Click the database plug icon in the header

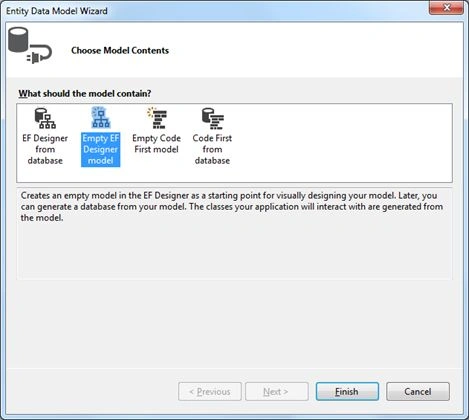30,45
